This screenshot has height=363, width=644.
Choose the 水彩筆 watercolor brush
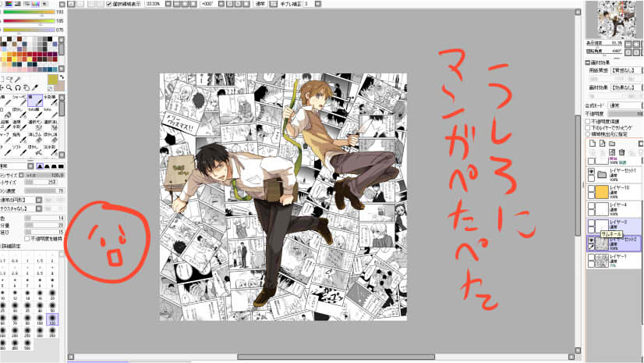[x=50, y=101]
